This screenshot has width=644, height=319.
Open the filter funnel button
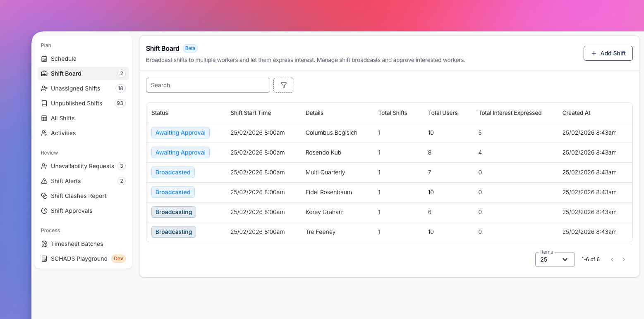284,85
